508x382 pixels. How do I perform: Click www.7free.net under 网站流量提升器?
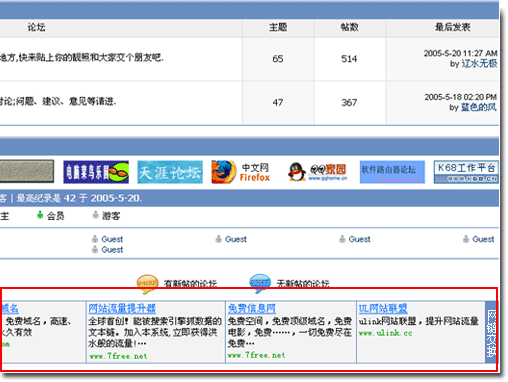[x=118, y=356]
